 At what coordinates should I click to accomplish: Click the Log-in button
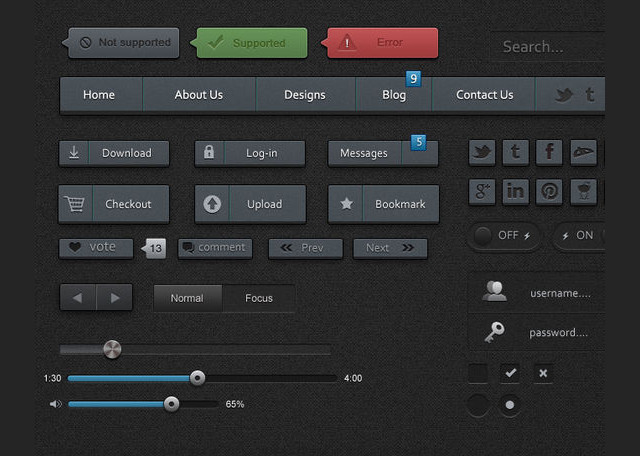(x=250, y=153)
